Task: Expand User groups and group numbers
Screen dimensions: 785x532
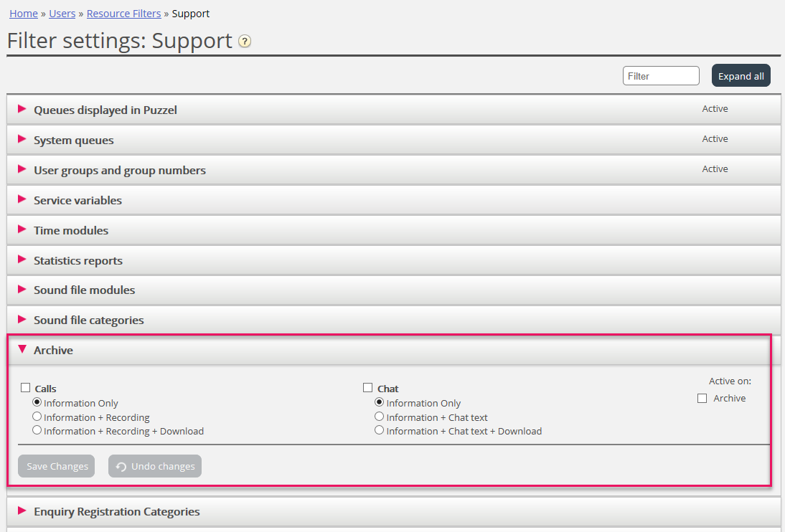Action: 119,170
